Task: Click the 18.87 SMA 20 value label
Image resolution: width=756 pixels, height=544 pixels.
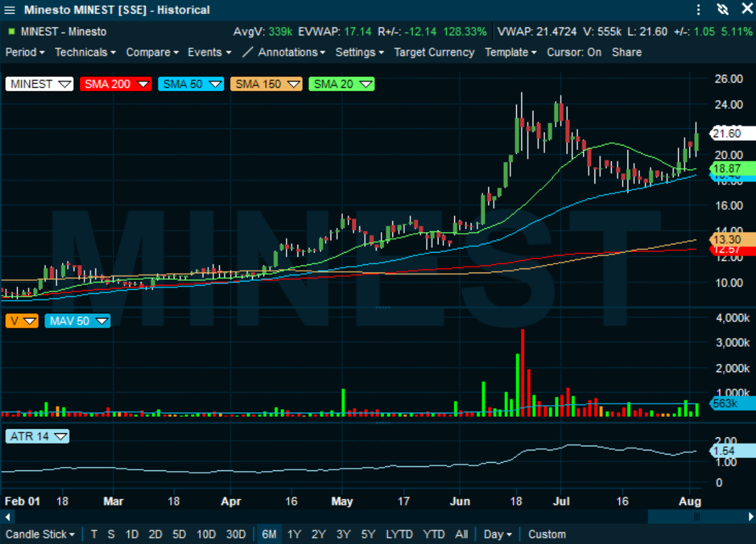Action: 732,168
